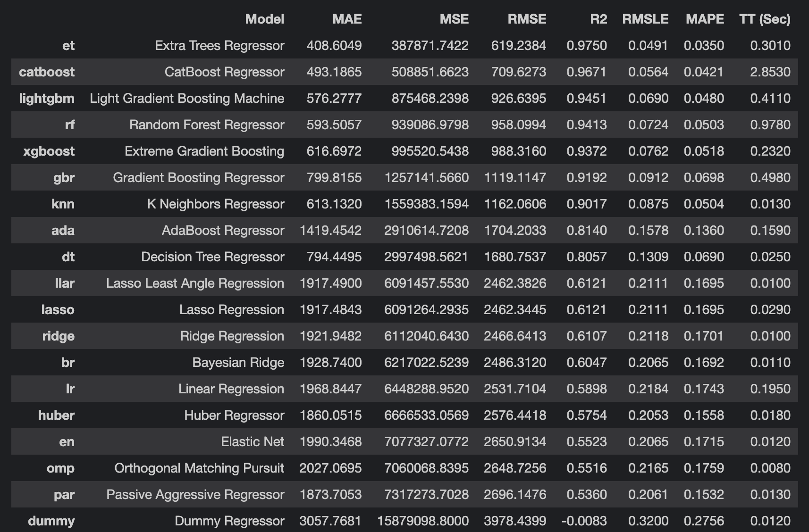
Task: Select the 'lasso' row index
Action: [58, 309]
